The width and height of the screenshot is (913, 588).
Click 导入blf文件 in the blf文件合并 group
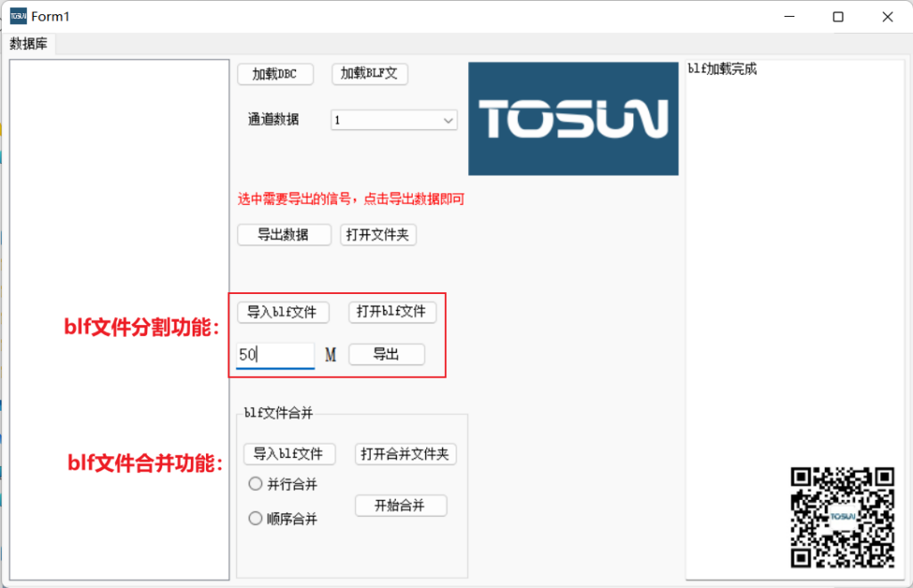point(289,454)
